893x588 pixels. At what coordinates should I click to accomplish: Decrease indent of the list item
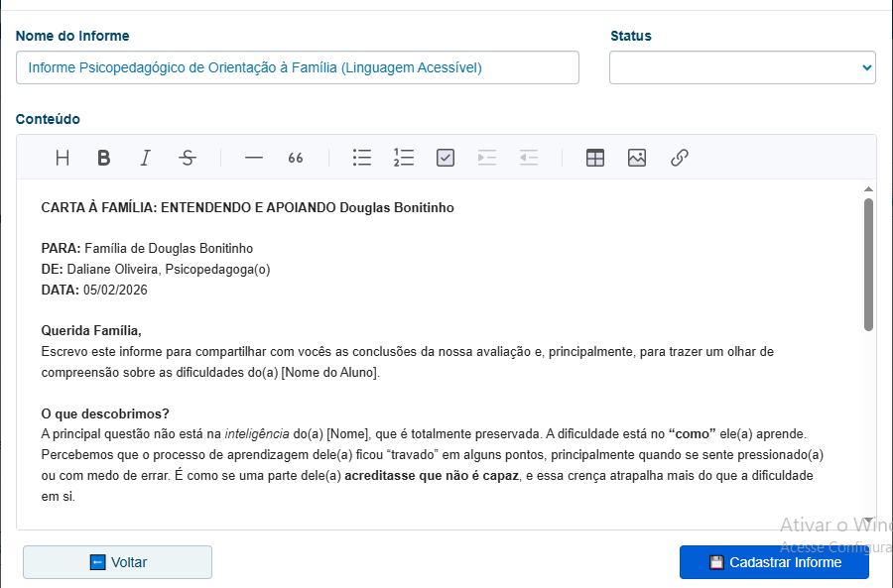point(529,158)
